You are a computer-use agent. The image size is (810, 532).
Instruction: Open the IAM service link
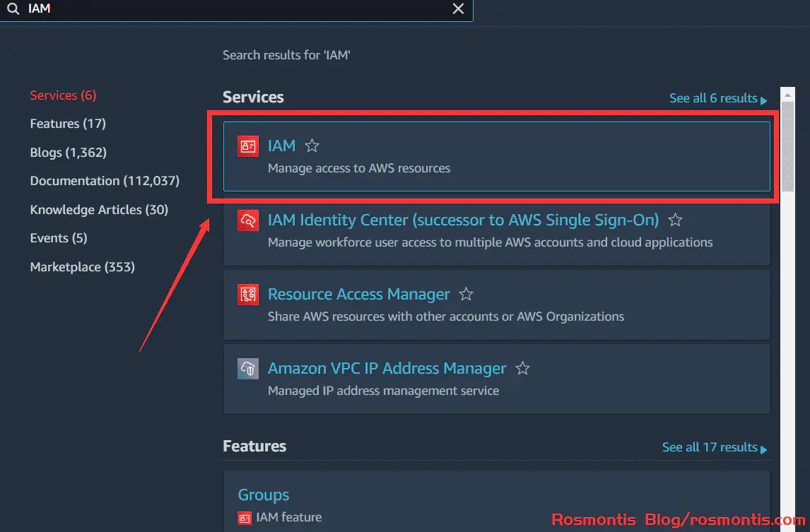pyautogui.click(x=281, y=146)
